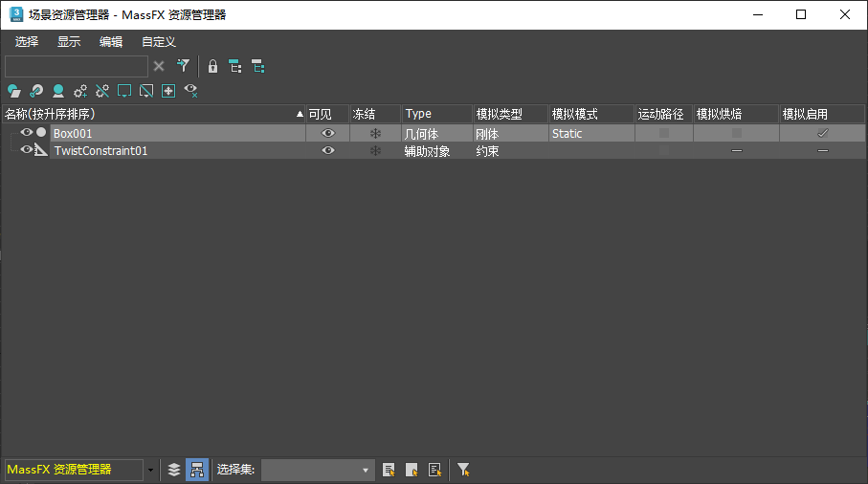Switch to sort by hierarchy view icon
The image size is (868, 484).
[196, 470]
